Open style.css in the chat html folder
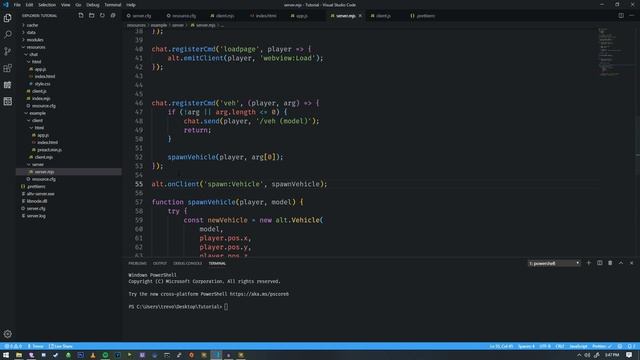This screenshot has height=360, width=640. coord(42,84)
